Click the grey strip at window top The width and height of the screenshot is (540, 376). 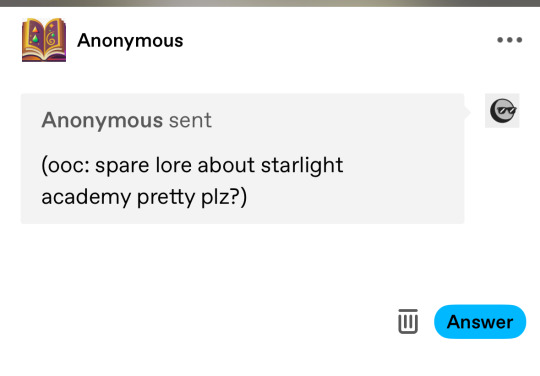pyautogui.click(x=270, y=3)
